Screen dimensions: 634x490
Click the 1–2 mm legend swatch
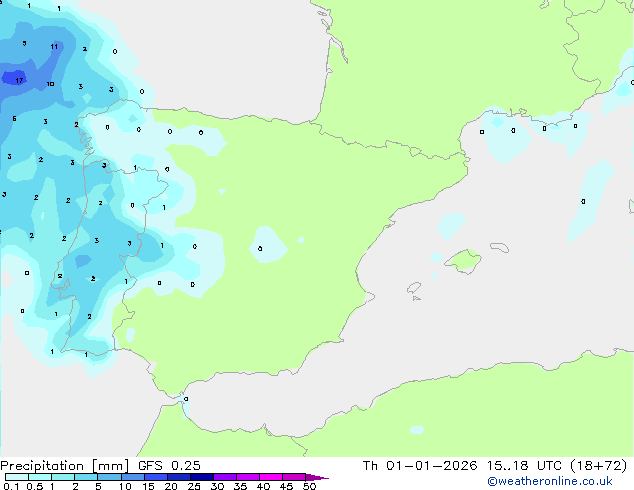(63, 477)
